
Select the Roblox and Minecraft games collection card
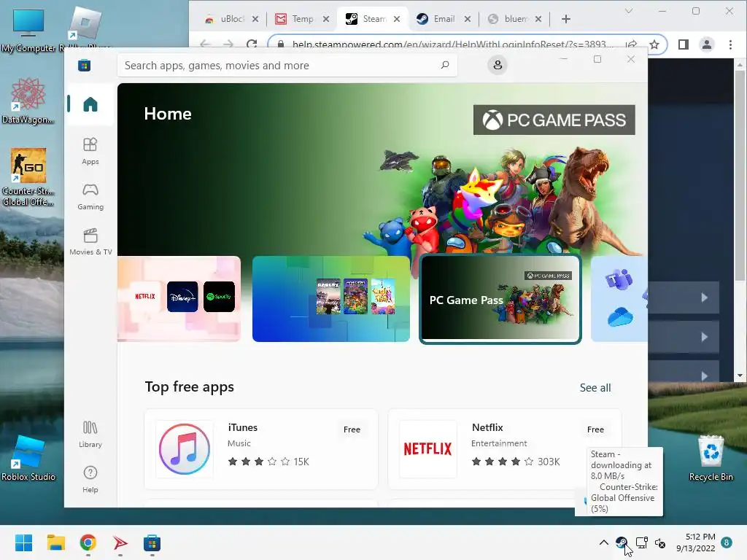(x=331, y=298)
